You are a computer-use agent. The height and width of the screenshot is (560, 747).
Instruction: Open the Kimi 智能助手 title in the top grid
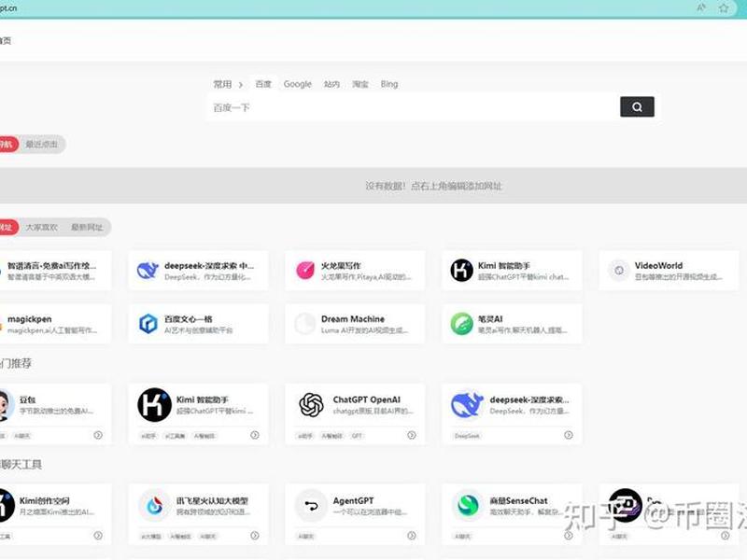tap(504, 266)
